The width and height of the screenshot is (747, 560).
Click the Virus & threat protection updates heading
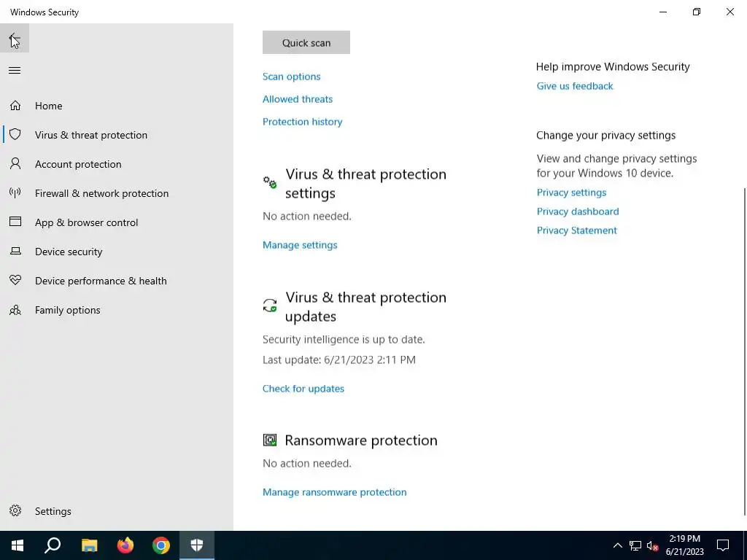coord(366,307)
